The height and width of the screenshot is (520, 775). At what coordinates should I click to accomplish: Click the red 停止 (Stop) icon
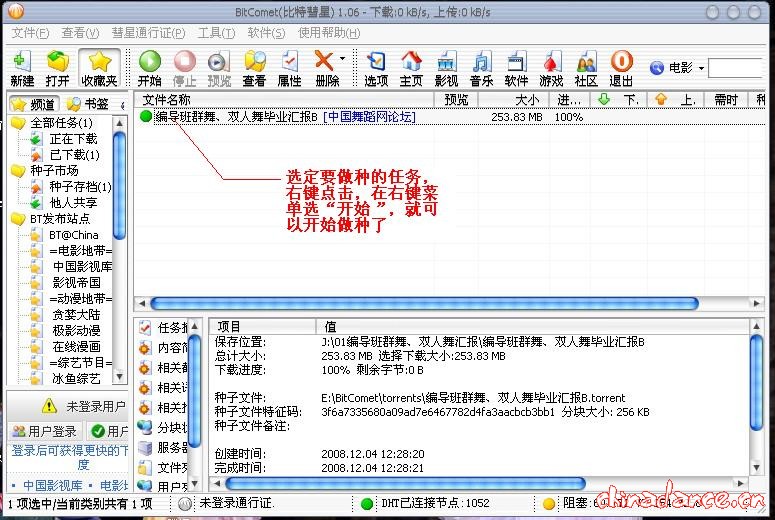click(x=184, y=68)
